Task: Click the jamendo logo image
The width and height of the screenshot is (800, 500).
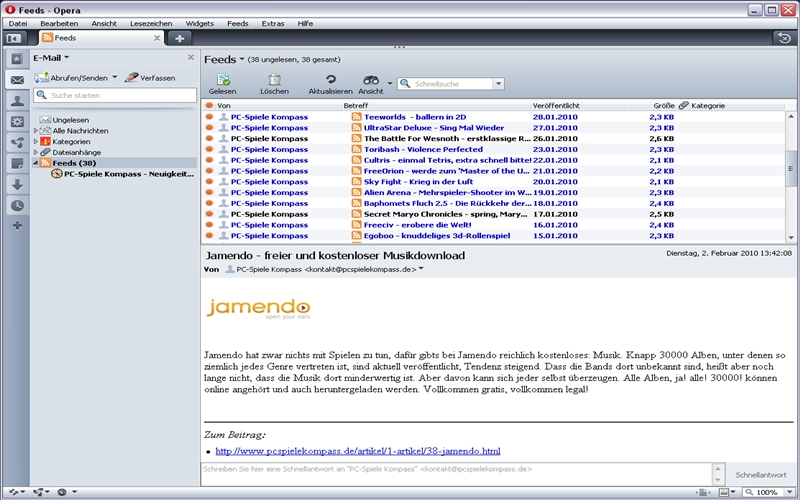Action: 258,309
